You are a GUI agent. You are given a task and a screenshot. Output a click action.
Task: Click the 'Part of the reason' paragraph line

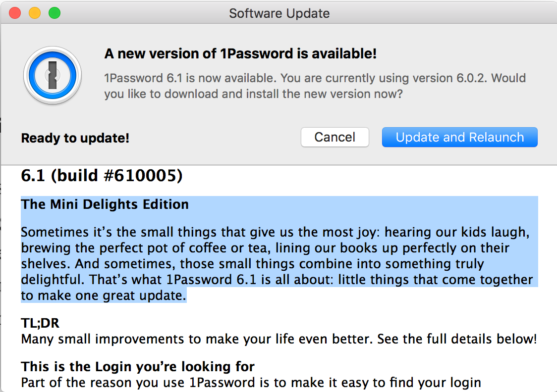coord(251,383)
